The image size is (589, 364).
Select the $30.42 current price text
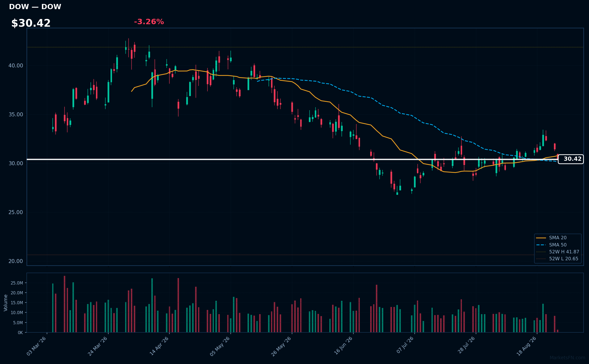(x=31, y=23)
